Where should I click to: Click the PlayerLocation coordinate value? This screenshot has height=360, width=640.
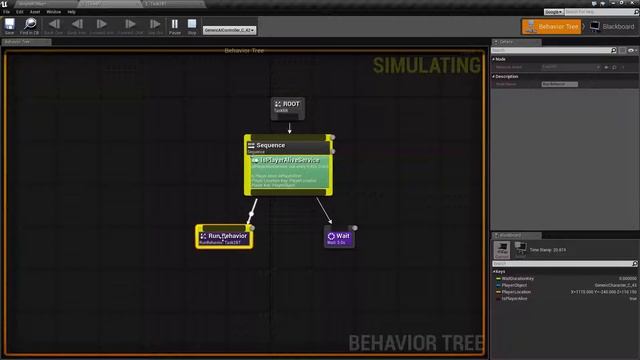(x=603, y=292)
